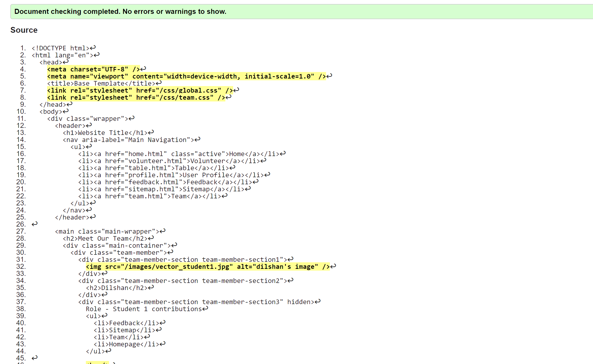
Task: Click the newline arrow on empty line 45
Action: pyautogui.click(x=35, y=358)
